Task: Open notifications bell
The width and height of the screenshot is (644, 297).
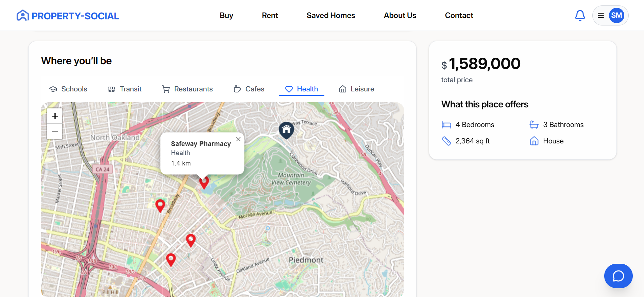Action: click(580, 16)
